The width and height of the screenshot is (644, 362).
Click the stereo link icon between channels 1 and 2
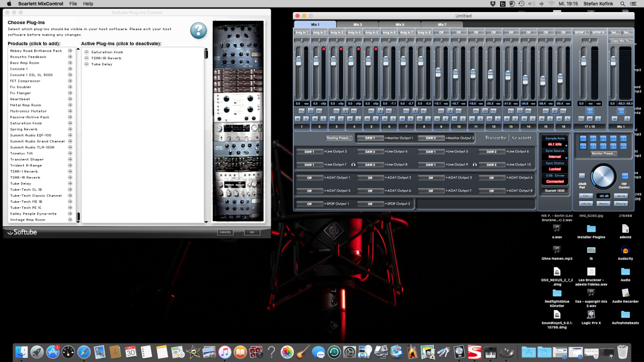311,111
